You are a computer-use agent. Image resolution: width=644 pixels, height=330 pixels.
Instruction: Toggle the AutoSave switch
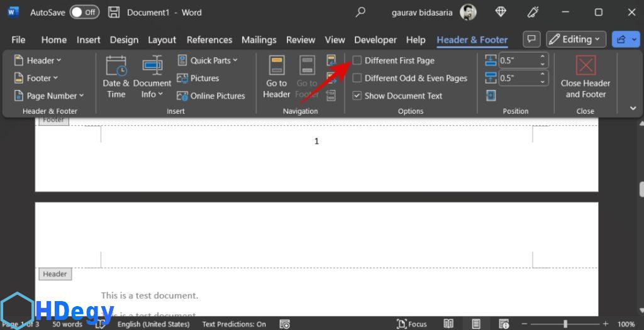tap(84, 12)
